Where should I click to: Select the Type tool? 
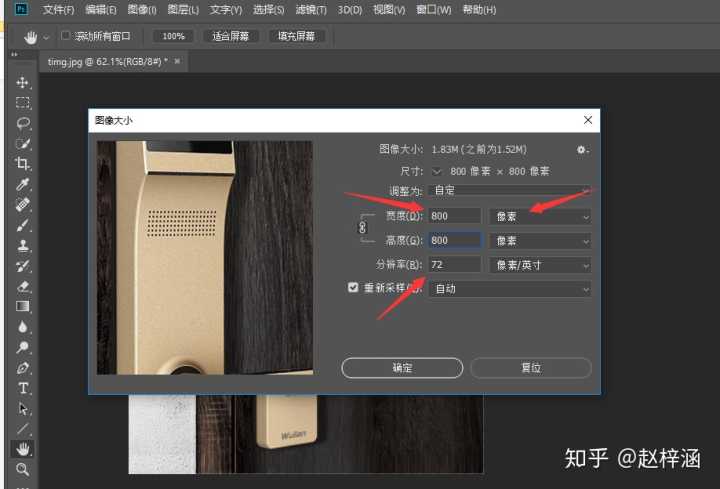[x=22, y=388]
